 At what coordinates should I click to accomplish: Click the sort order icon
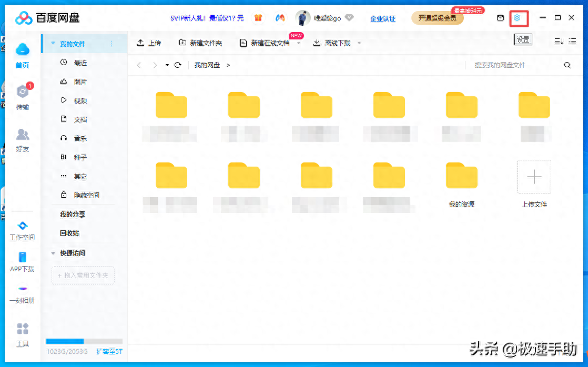pyautogui.click(x=559, y=41)
